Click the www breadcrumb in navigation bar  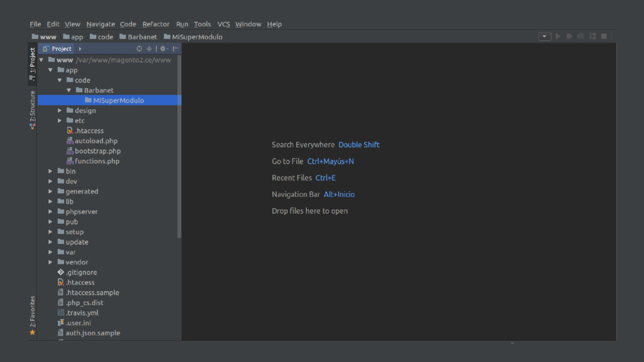click(44, 37)
